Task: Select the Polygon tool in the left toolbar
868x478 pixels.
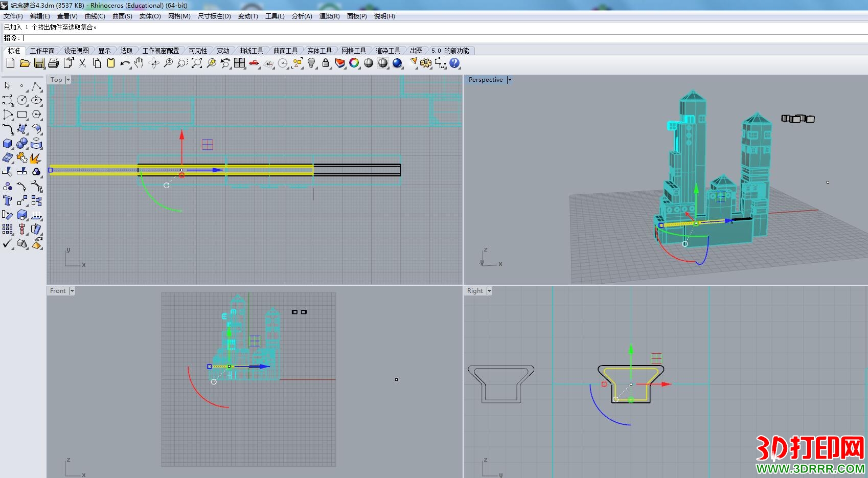Action: point(36,115)
